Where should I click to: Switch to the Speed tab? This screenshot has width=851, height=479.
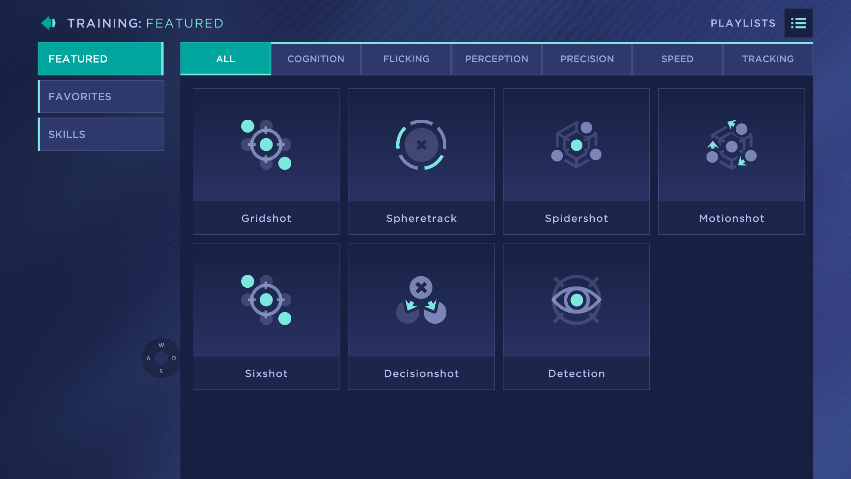click(677, 59)
